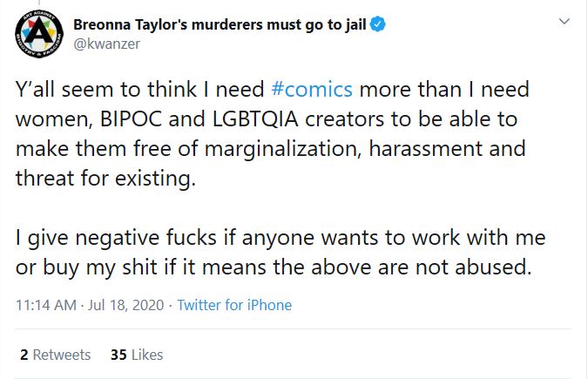Open the #comics hashtag link

(311, 90)
